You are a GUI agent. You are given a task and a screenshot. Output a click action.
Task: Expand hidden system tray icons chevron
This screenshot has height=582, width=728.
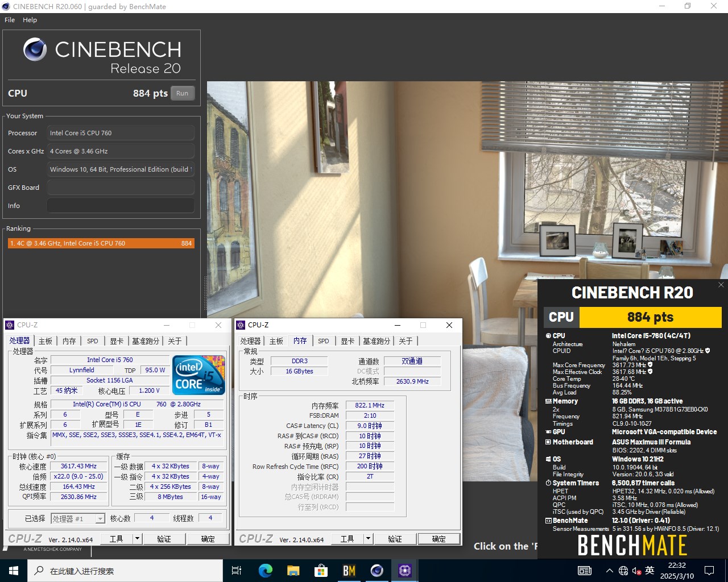[x=610, y=571]
